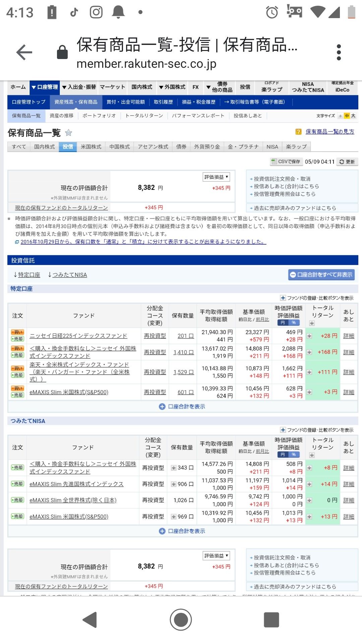The width and height of the screenshot is (362, 644).
Task: Switch to the すべて holdings tab
Action: click(19, 147)
